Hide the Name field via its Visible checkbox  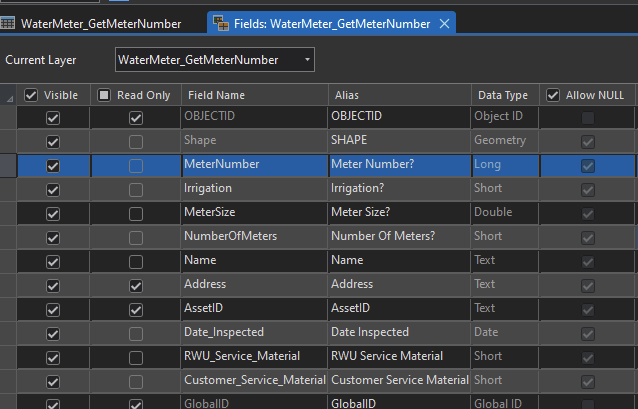53,262
